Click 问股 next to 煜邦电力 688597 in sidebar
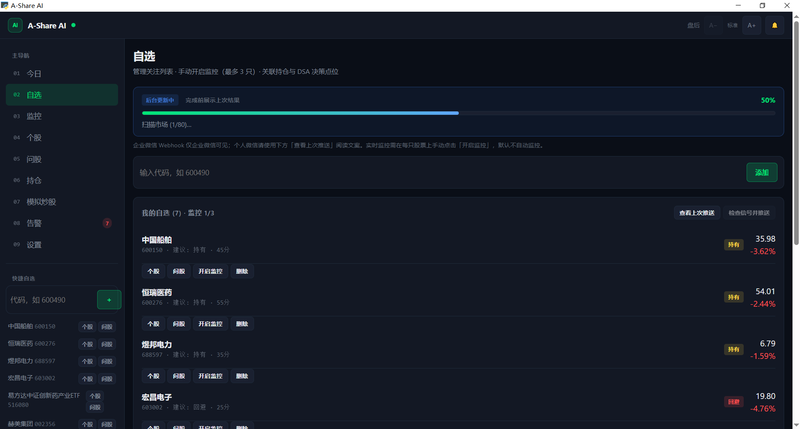The image size is (800, 429). [x=107, y=362]
